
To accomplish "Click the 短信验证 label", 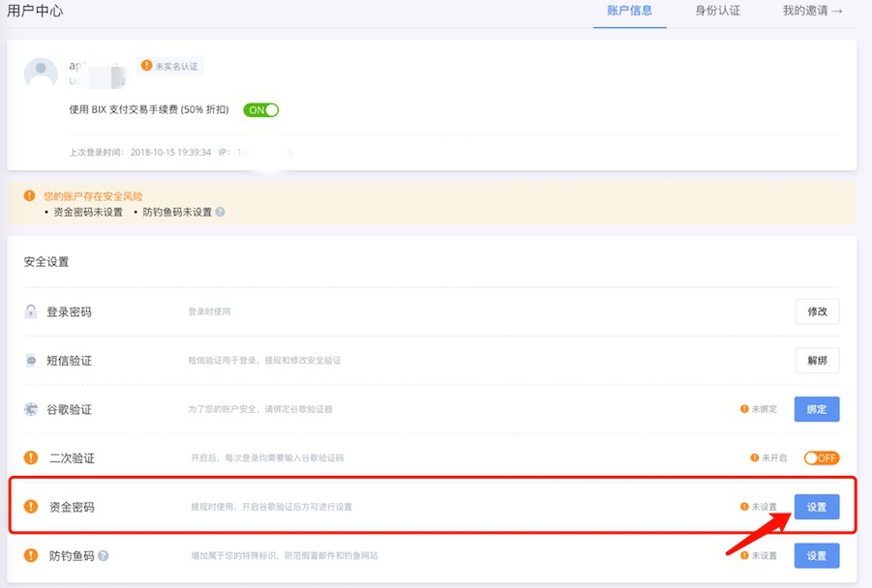I will click(69, 361).
